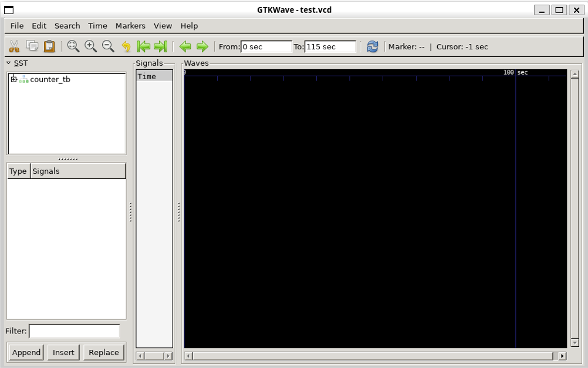Click the Copy icon in toolbar

click(32, 46)
